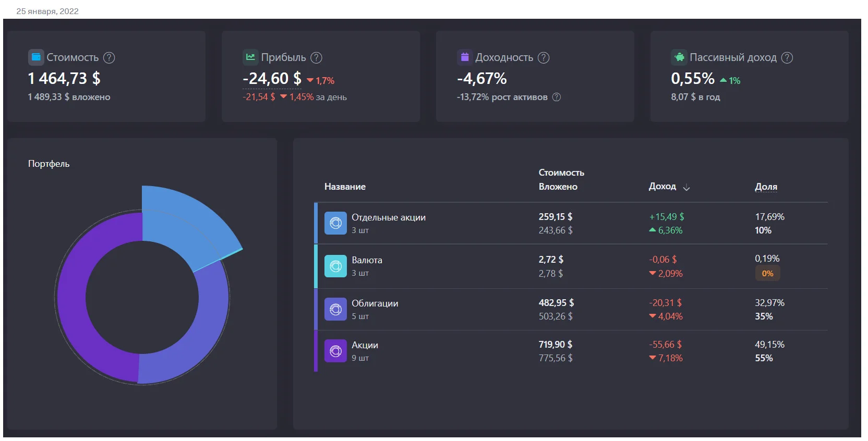Image resolution: width=868 pixels, height=441 pixels.
Task: Open the Акции row
Action: point(571,351)
